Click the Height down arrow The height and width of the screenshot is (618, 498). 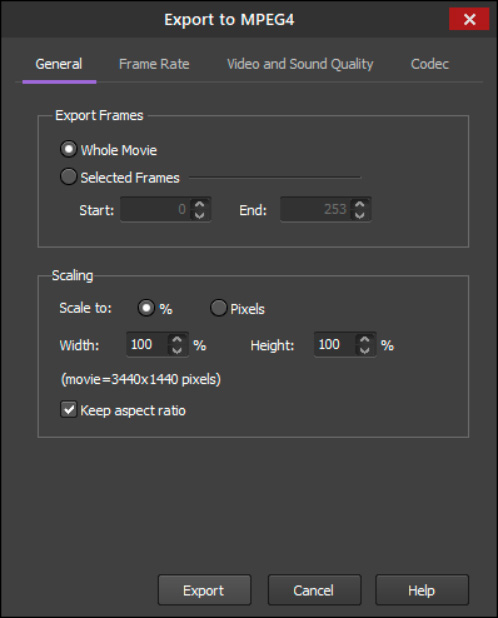pyautogui.click(x=365, y=350)
